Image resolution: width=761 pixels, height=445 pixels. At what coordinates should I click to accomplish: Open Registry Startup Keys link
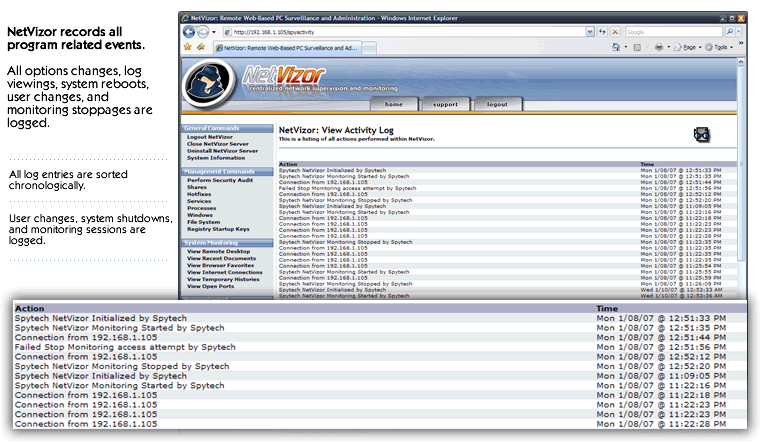(x=218, y=228)
